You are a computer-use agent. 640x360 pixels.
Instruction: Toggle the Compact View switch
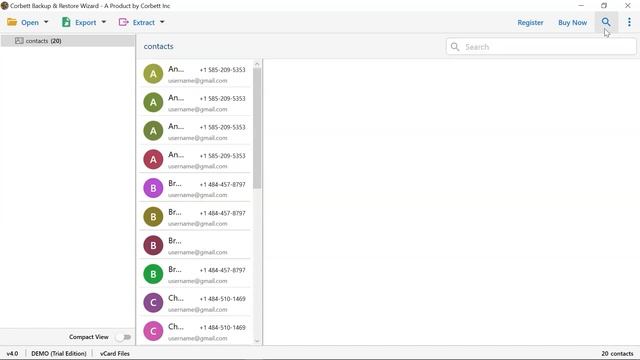[x=124, y=337]
